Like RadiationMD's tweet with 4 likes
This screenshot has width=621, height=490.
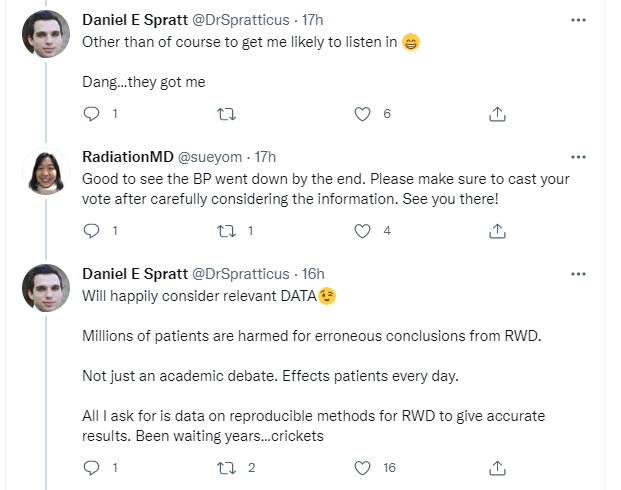(x=363, y=231)
